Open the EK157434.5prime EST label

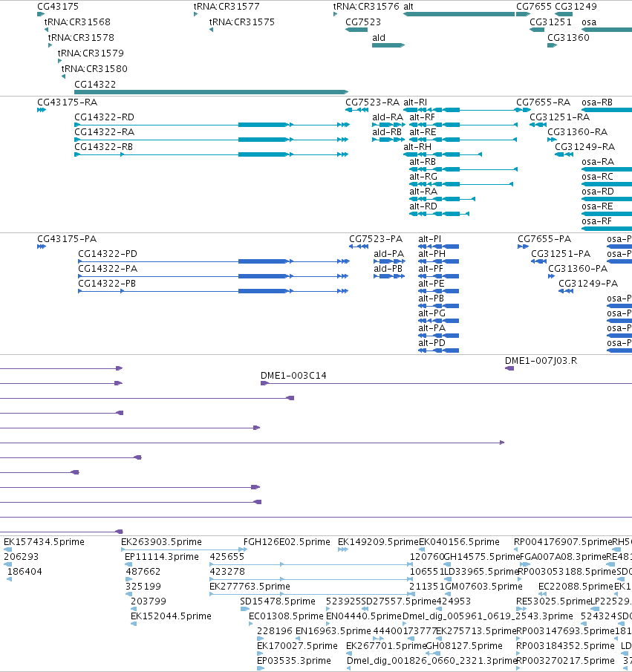[44, 542]
